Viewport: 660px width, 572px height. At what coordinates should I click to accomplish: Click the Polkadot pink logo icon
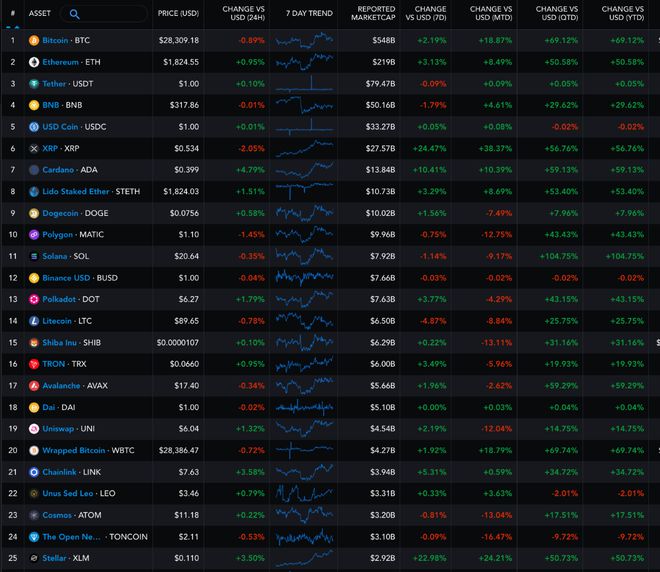pos(34,299)
